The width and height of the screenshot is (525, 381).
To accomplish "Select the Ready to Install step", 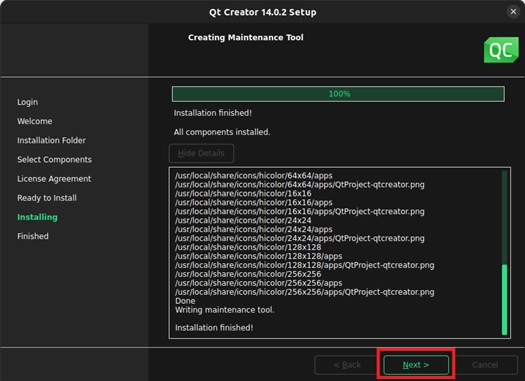I will click(47, 198).
